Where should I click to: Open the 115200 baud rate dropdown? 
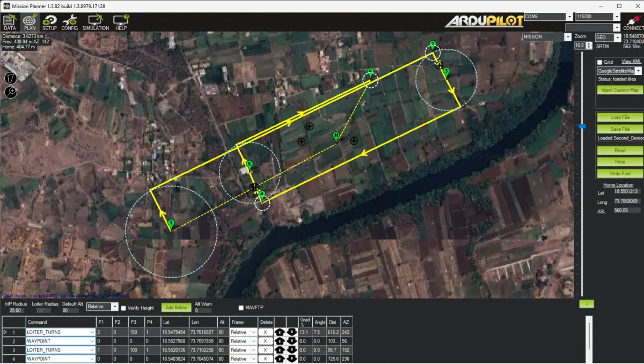[x=598, y=17]
